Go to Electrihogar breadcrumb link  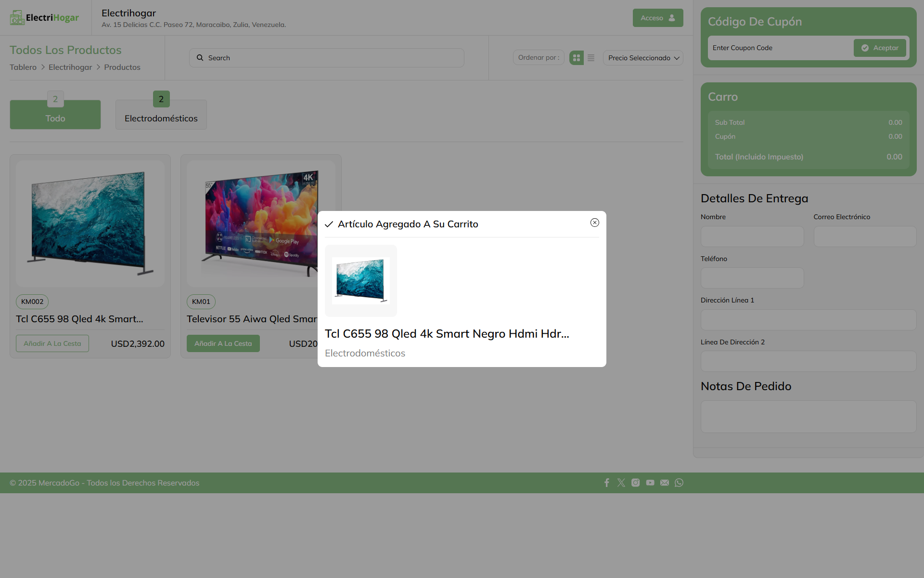click(x=70, y=67)
